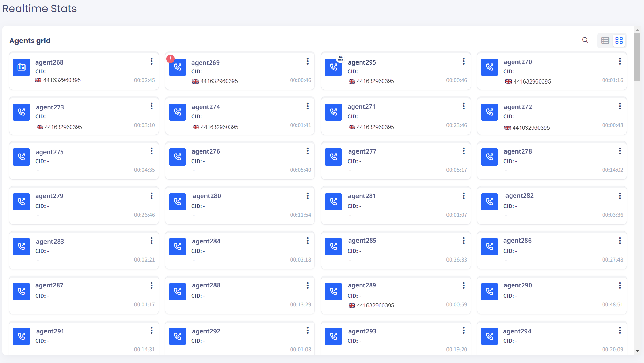Open the search in Agents grid
Viewport: 644px width, 363px height.
585,40
